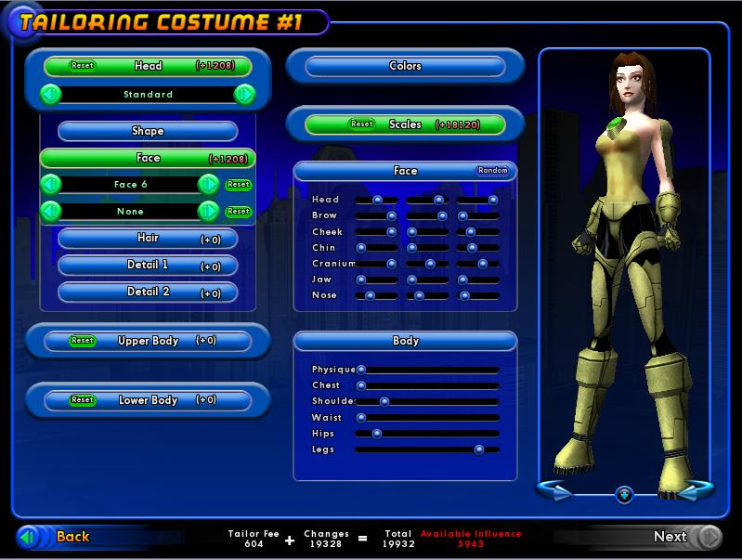Click the Next arrow icon

tap(709, 537)
